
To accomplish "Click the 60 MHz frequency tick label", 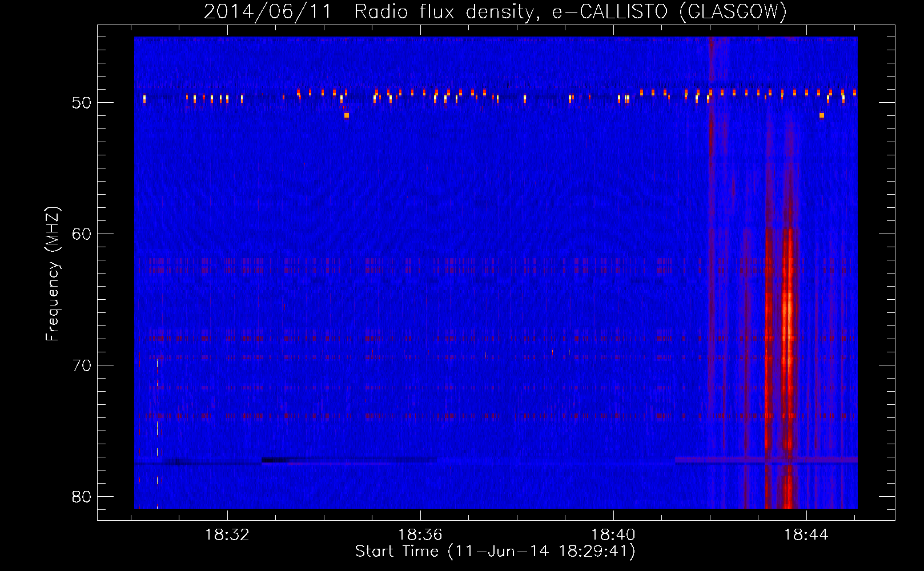I will coord(82,234).
